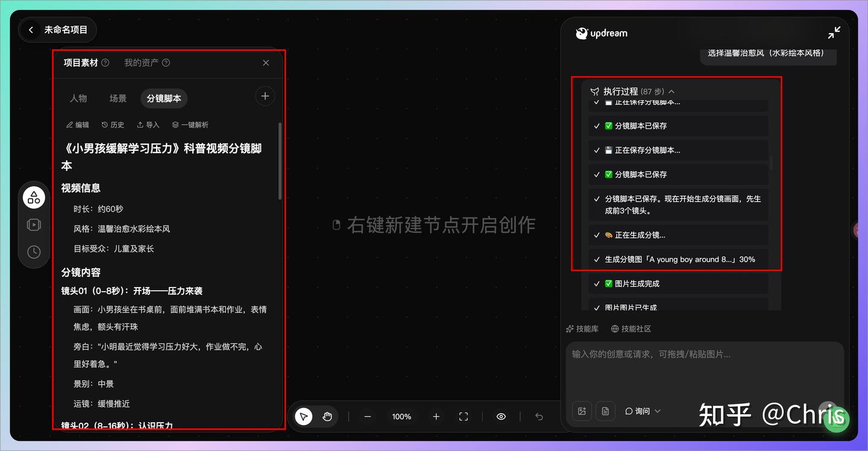This screenshot has width=868, height=451.
Task: Switch to 我的资产 tab
Action: click(142, 63)
